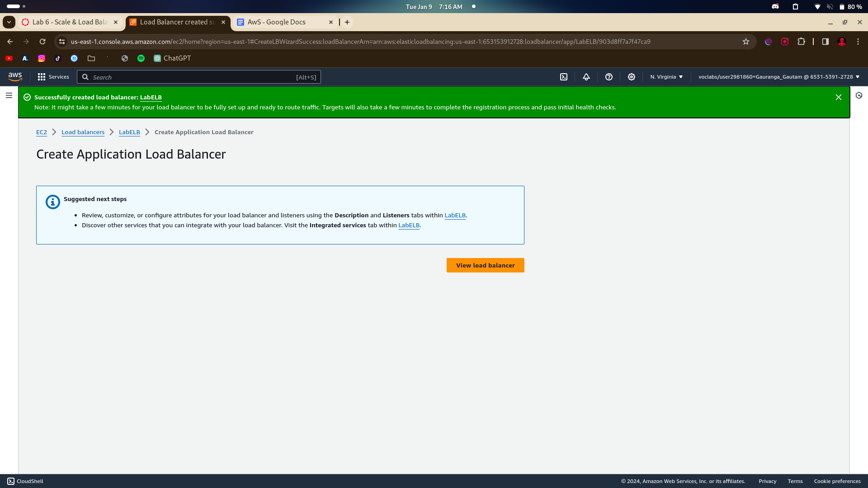Toggle the browser side panel icon
Screen dimensions: 868x488
pos(826,42)
